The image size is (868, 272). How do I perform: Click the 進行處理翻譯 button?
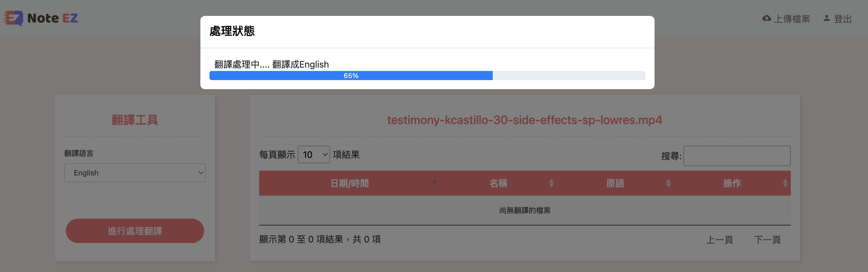pos(135,231)
